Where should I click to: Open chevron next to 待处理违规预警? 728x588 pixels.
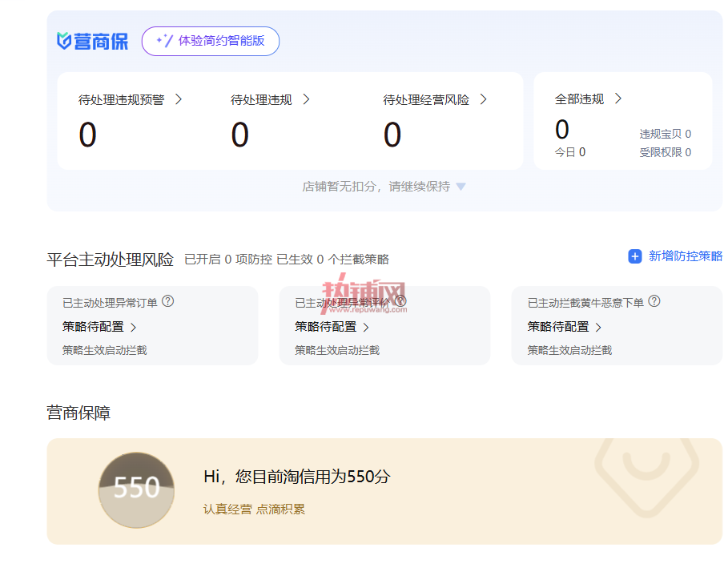tap(179, 99)
